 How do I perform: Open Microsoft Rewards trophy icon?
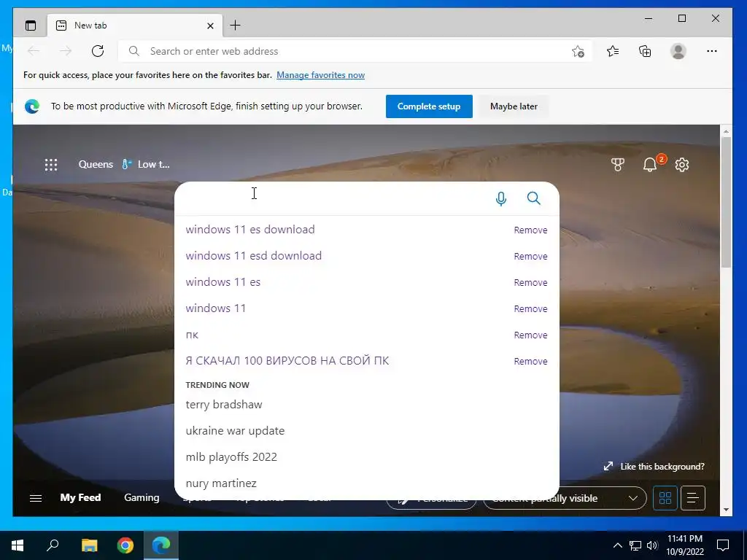coord(618,165)
